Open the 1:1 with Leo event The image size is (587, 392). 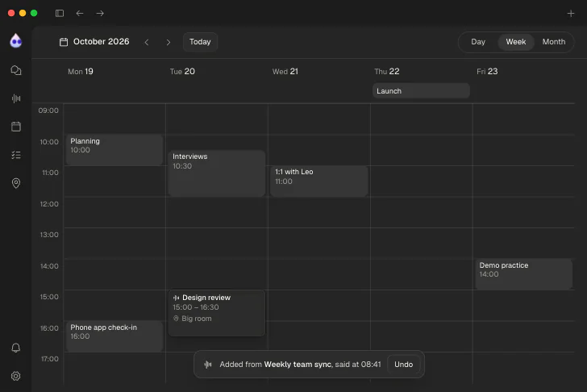[x=319, y=181]
